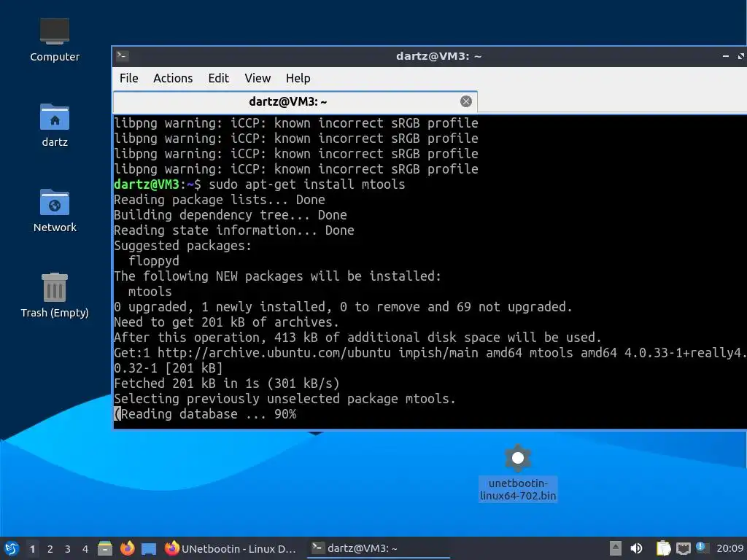Viewport: 747px width, 560px height.
Task: Launch file manager from panel quicklaunch
Action: pos(105,548)
